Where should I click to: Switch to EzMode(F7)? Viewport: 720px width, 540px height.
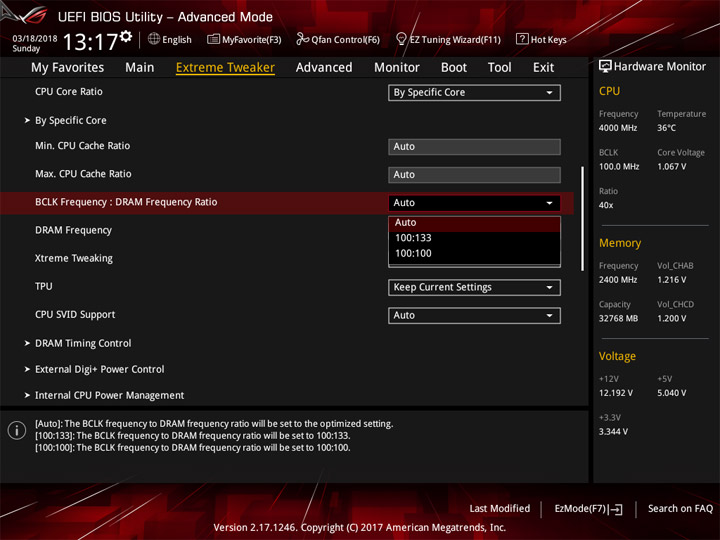(x=588, y=509)
